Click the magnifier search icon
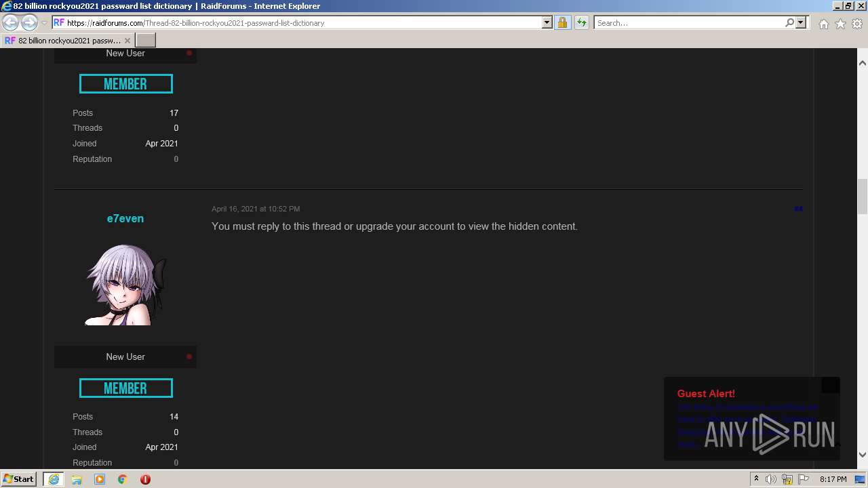This screenshot has height=488, width=868. pyautogui.click(x=789, y=23)
